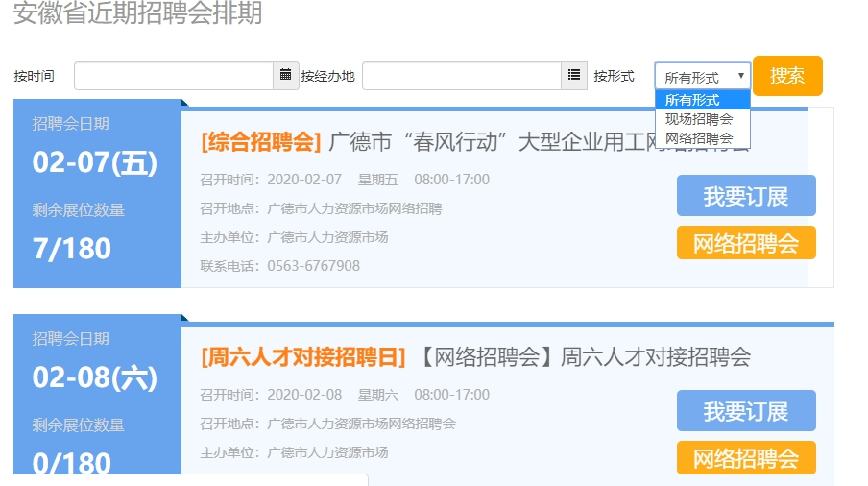
Task: Click 网络招聘会 button for the 02-08 fair
Action: tap(745, 458)
